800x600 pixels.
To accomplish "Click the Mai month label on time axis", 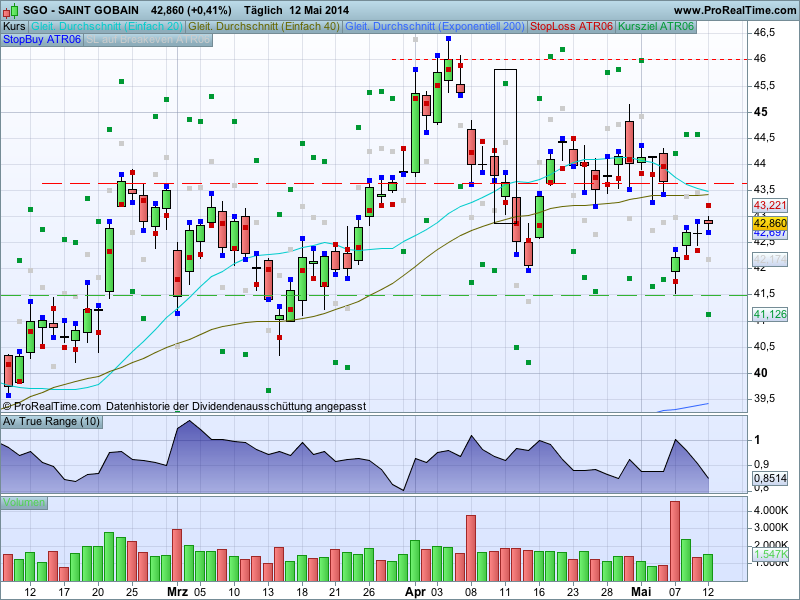I will 641,592.
